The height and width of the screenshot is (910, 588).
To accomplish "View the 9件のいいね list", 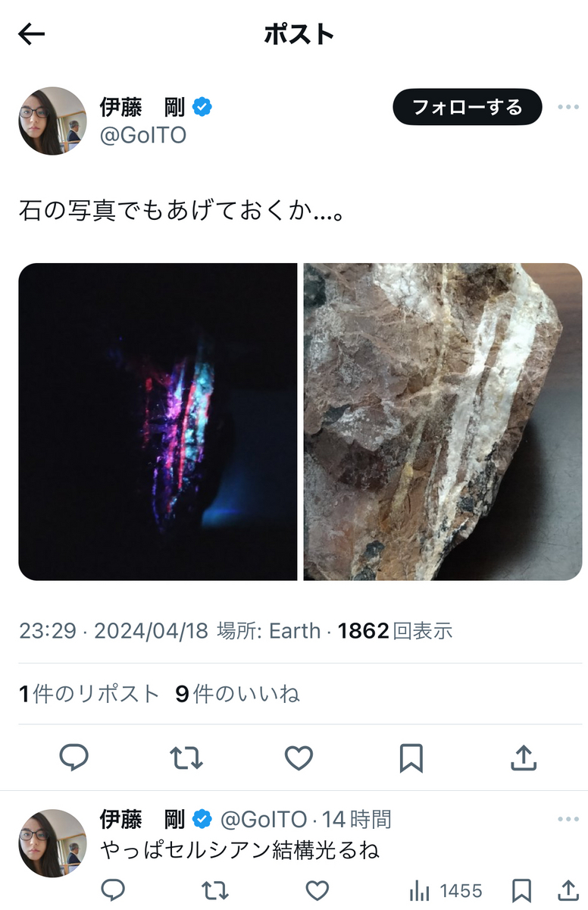I will coord(237,693).
